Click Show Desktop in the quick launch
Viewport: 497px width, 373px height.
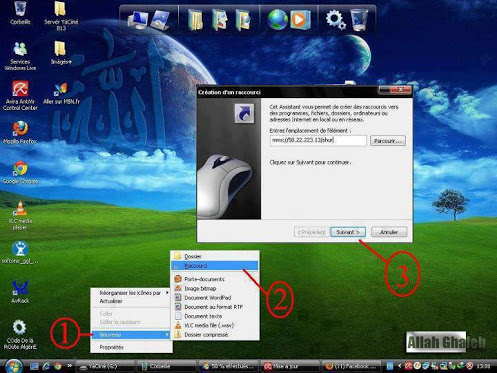(x=34, y=366)
